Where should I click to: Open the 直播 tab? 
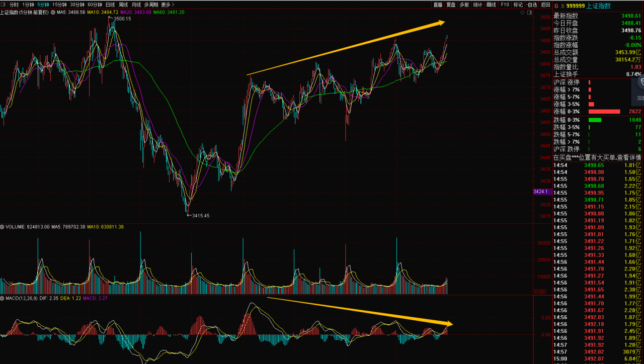pyautogui.click(x=438, y=5)
